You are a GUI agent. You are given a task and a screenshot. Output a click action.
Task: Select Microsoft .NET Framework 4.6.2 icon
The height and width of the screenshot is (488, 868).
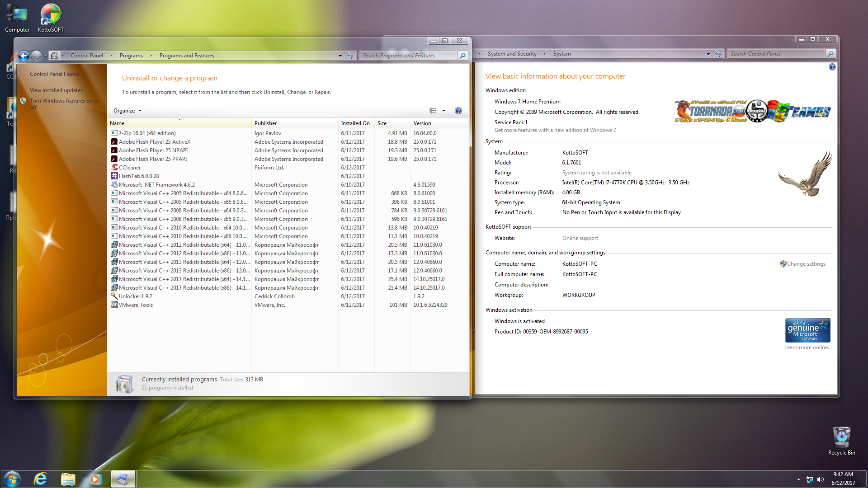(x=114, y=185)
